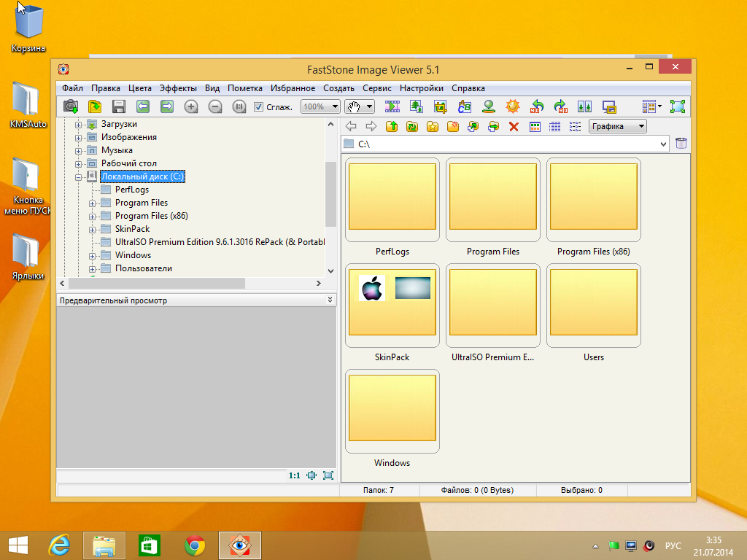
Task: Go to previous image with green left arrow
Action: point(143,106)
